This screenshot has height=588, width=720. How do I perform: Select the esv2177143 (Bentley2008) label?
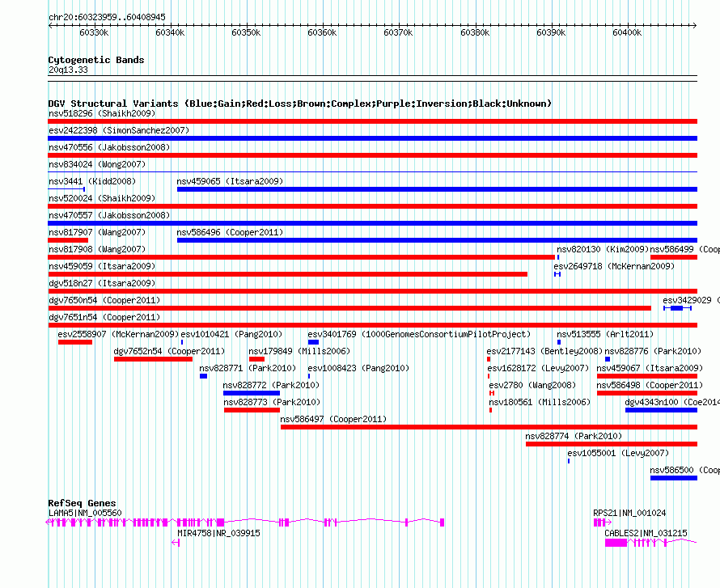click(x=544, y=351)
